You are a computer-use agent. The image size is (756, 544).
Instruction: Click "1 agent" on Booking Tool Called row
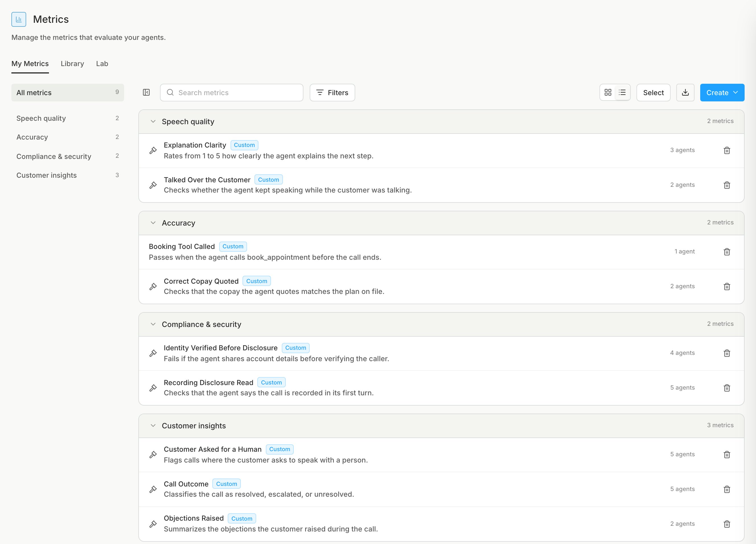684,251
